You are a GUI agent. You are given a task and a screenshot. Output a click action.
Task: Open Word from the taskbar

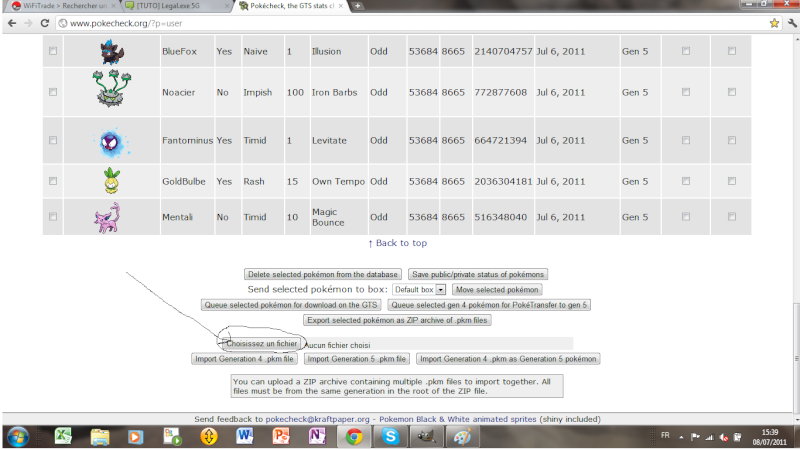point(245,437)
